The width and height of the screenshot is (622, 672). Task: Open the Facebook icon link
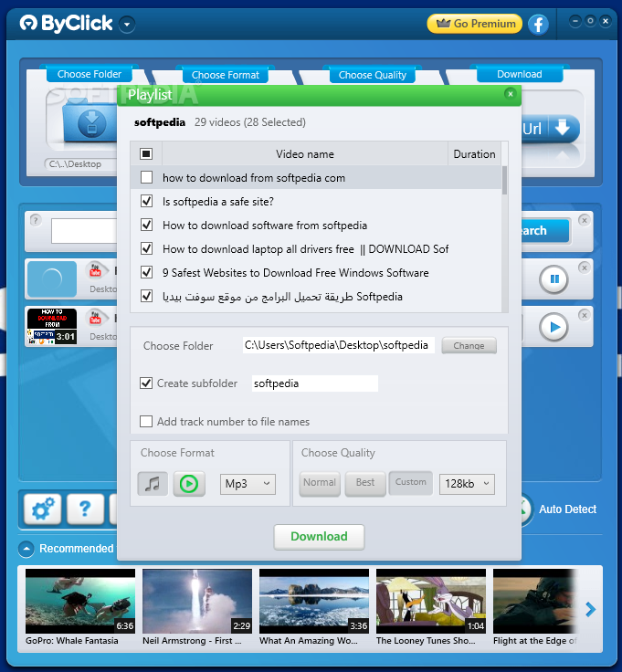538,25
